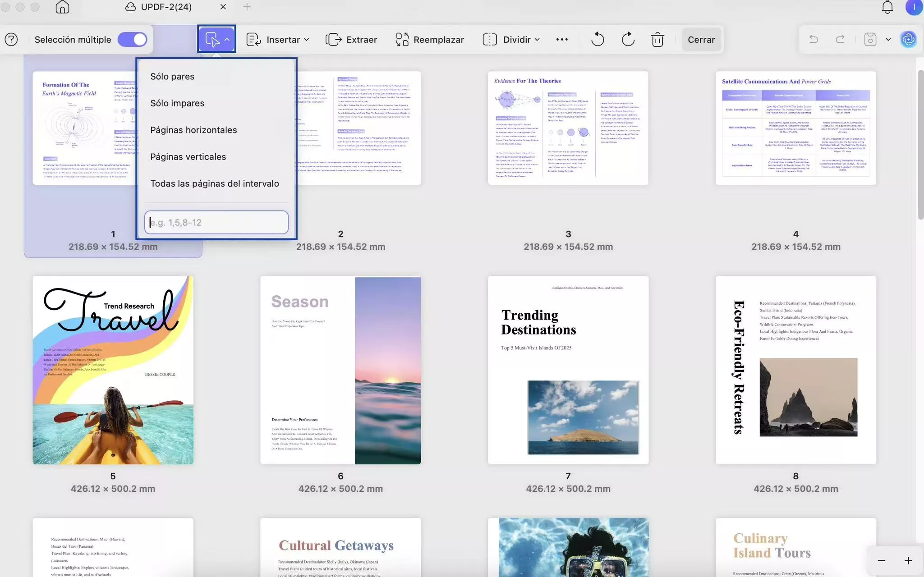924x577 pixels.
Task: Select Páginas horizontales option
Action: tap(193, 130)
